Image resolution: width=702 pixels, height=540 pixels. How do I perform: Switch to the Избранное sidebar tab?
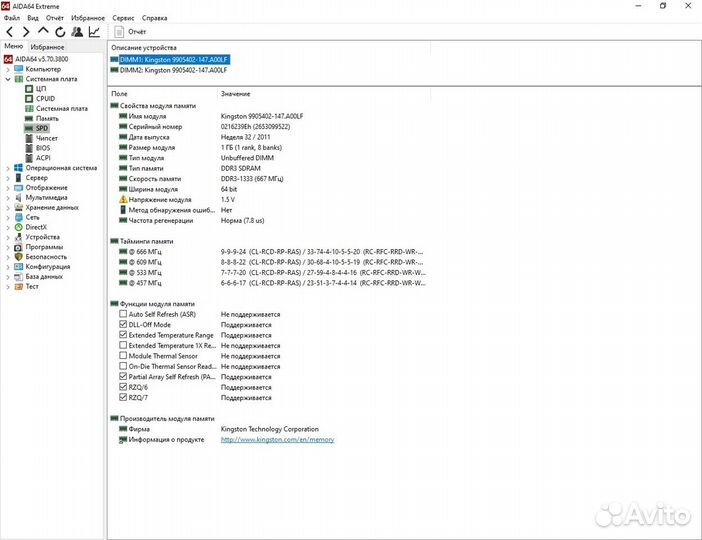coord(47,47)
